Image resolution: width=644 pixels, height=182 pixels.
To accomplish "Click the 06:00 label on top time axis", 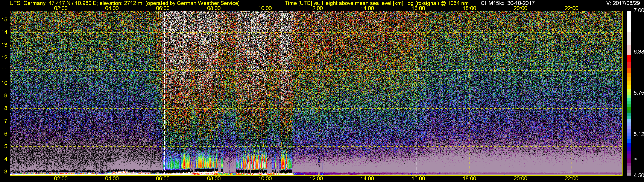I will (163, 8).
